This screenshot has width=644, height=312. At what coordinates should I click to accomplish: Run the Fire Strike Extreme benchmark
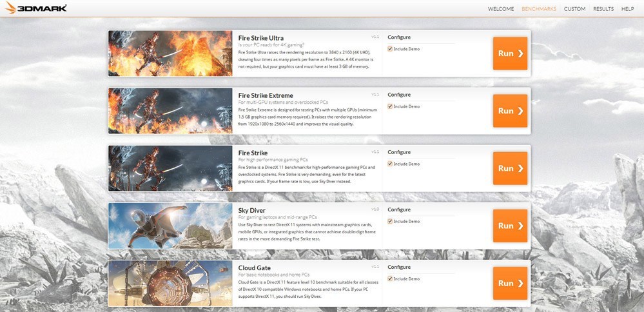510,111
